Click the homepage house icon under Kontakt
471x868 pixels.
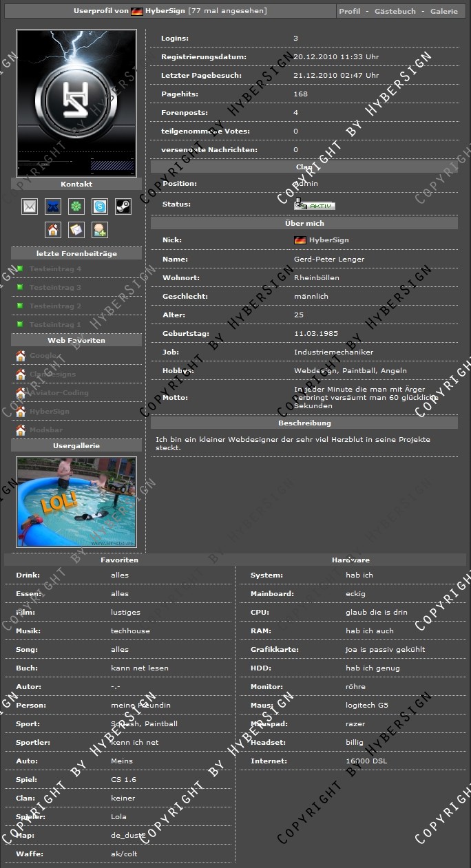pos(53,230)
